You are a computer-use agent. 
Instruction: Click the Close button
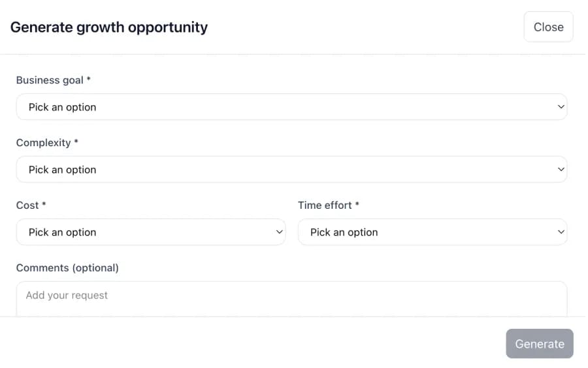pyautogui.click(x=548, y=27)
